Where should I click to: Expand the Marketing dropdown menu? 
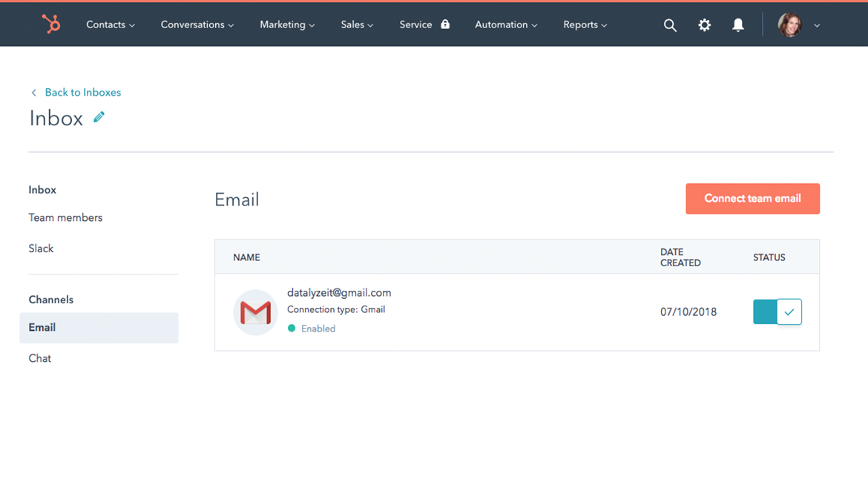(287, 24)
